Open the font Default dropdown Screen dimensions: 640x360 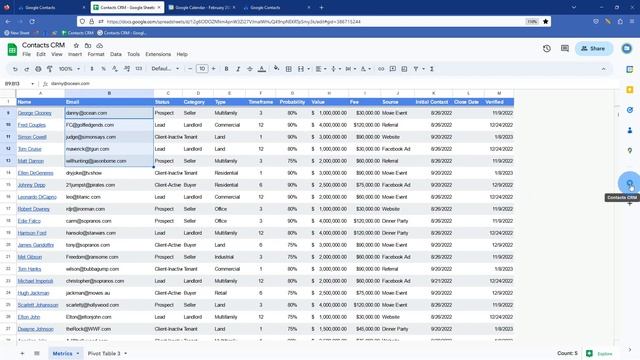tap(165, 69)
